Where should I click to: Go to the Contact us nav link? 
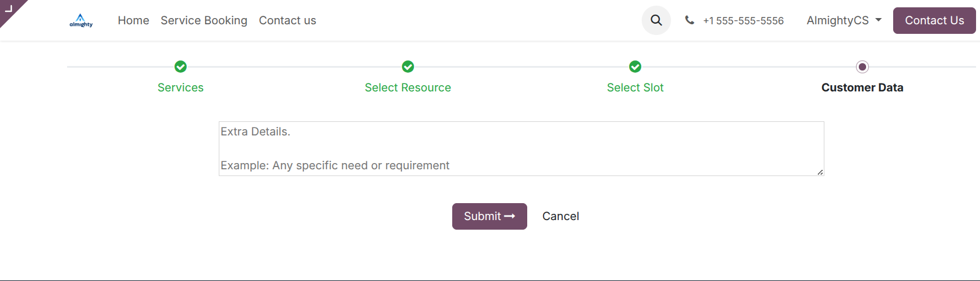click(287, 20)
